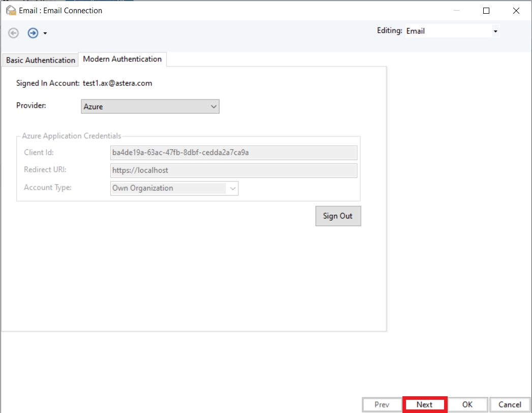Click the Prev button

[382, 404]
